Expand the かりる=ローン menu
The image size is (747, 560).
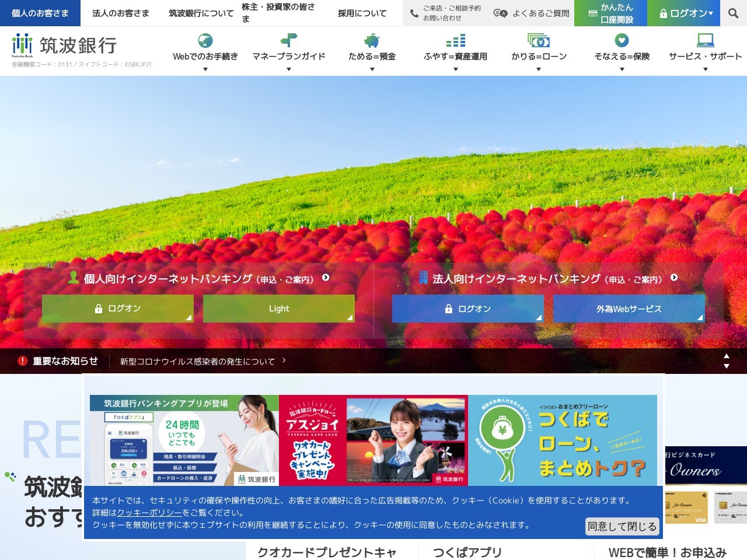[539, 69]
